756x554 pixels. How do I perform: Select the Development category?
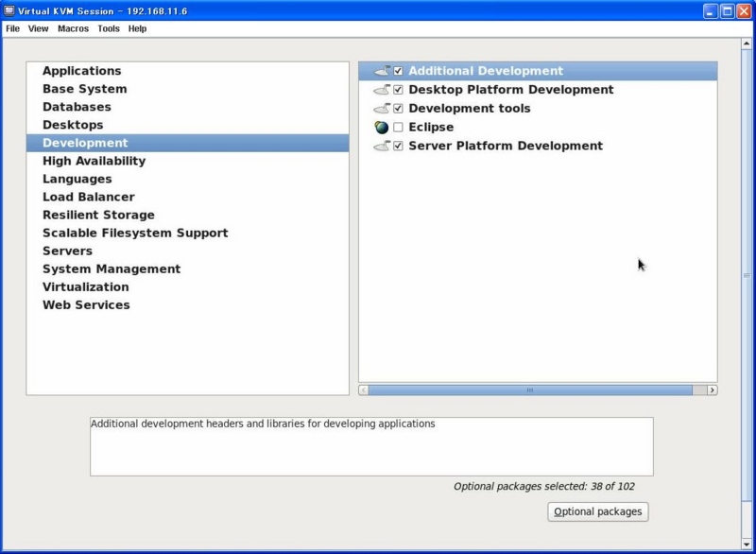[187, 143]
